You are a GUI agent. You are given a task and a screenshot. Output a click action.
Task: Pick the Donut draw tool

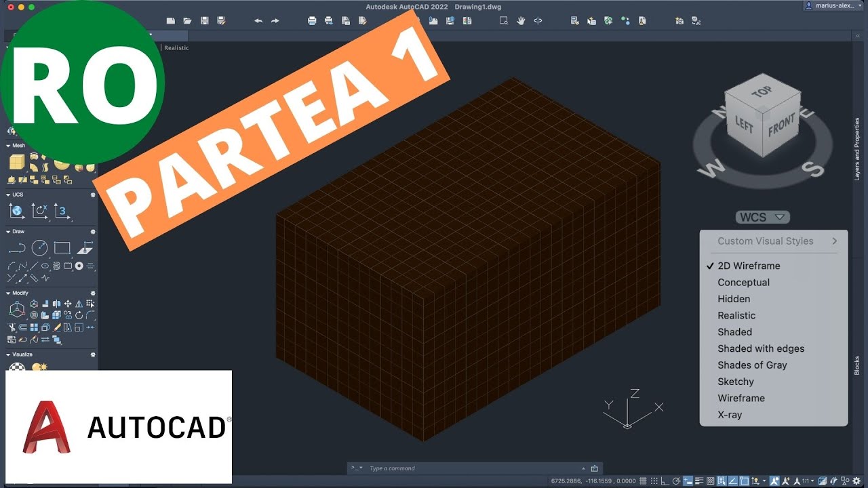point(79,266)
